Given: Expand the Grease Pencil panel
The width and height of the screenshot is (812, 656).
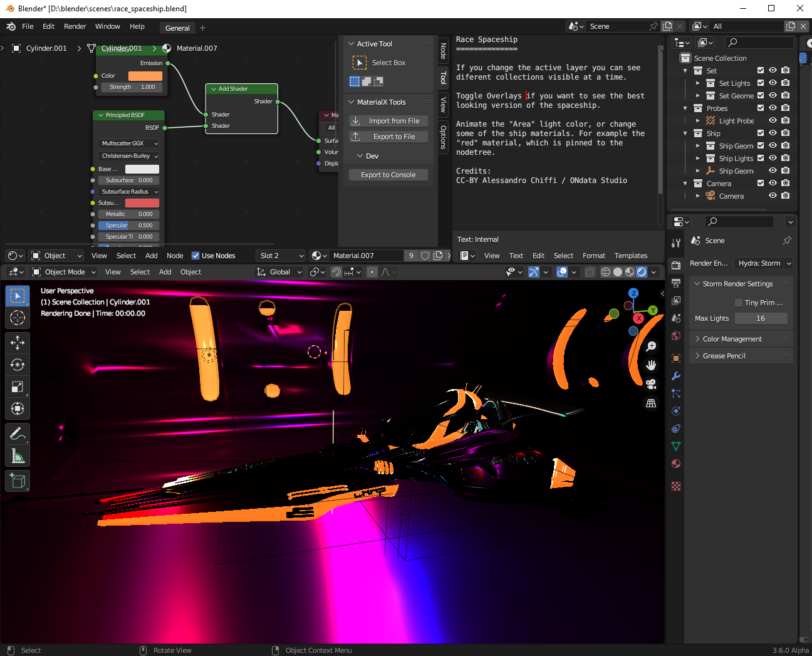Looking at the screenshot, I should [741, 356].
